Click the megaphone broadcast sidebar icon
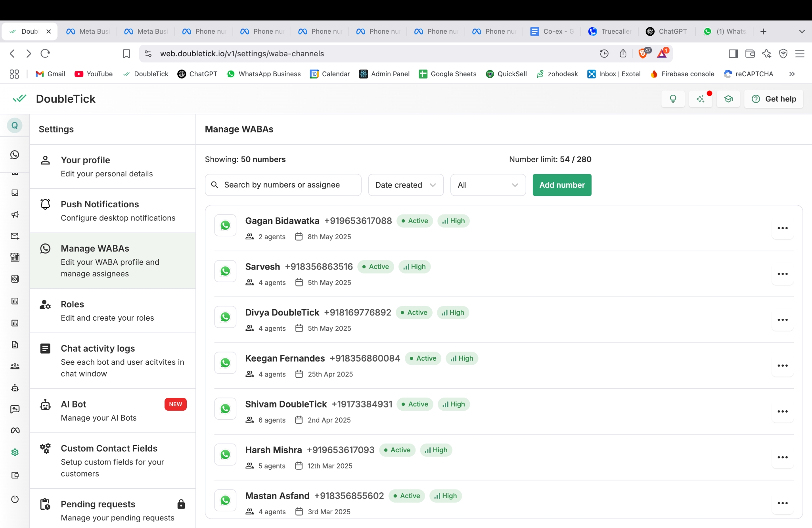812x528 pixels. [15, 214]
